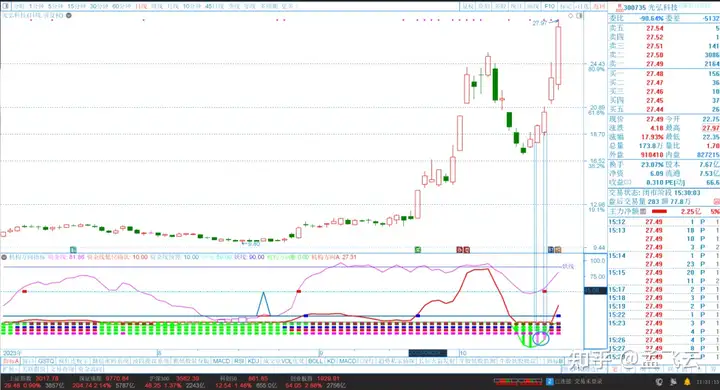720x390 pixels.
Task: Open the indicator settings gear in sub-chart header
Action: (x=4, y=257)
